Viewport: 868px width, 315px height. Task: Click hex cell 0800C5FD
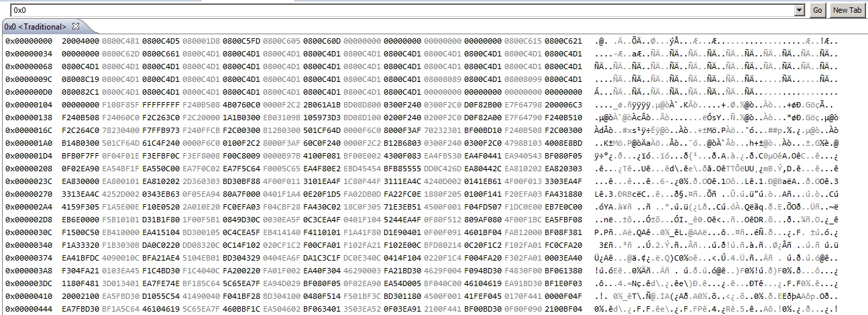point(241,41)
